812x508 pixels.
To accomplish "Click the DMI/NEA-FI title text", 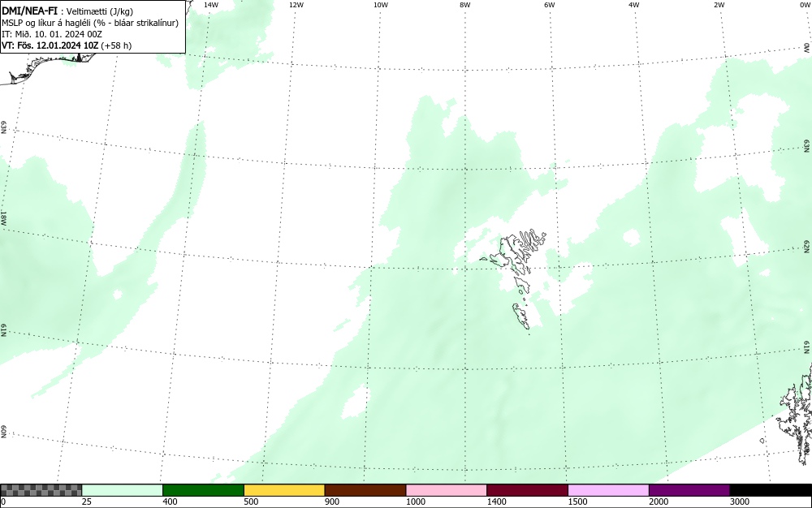I will (x=29, y=11).
